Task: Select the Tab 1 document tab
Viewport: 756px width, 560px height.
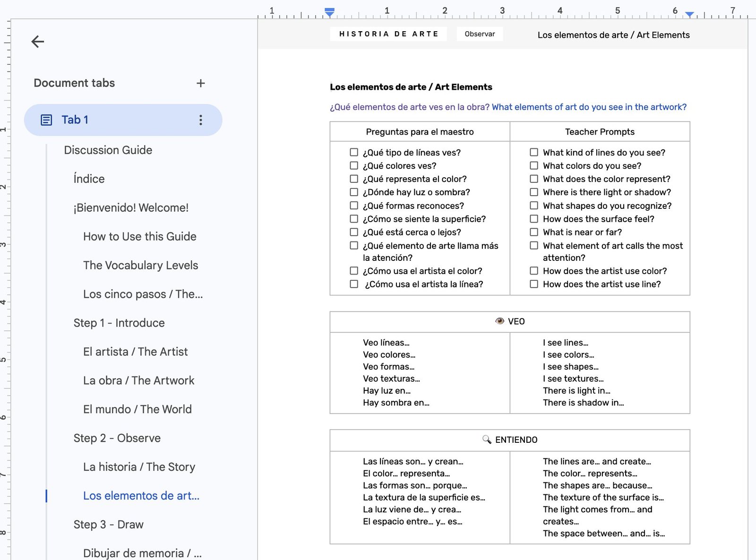Action: pos(123,120)
